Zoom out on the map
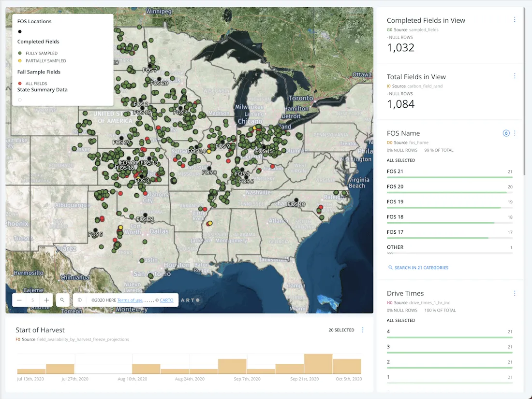This screenshot has height=399, width=532. (19, 299)
